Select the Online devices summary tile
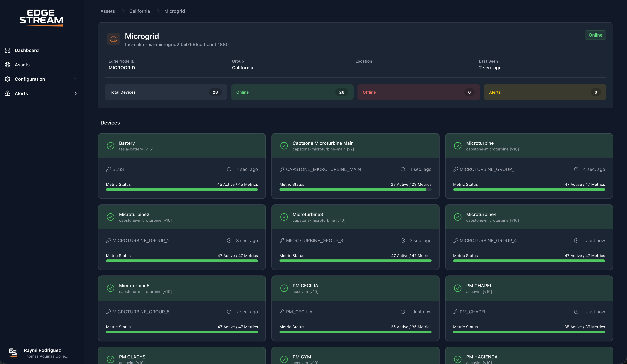The image size is (627, 364). point(292,92)
